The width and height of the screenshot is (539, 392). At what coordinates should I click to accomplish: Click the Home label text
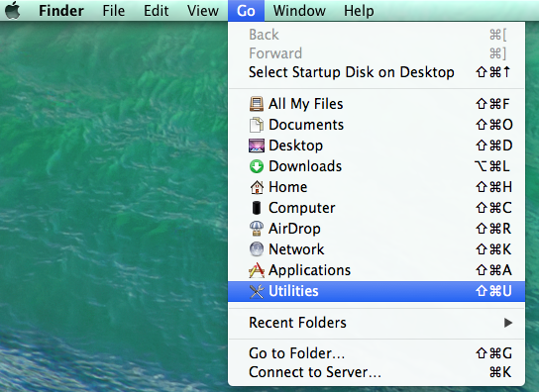click(288, 187)
